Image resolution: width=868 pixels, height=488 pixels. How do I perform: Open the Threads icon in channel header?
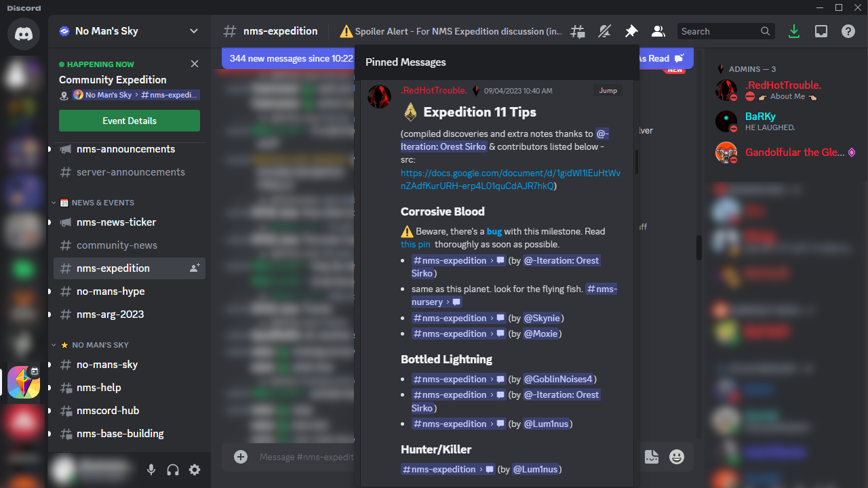(578, 31)
